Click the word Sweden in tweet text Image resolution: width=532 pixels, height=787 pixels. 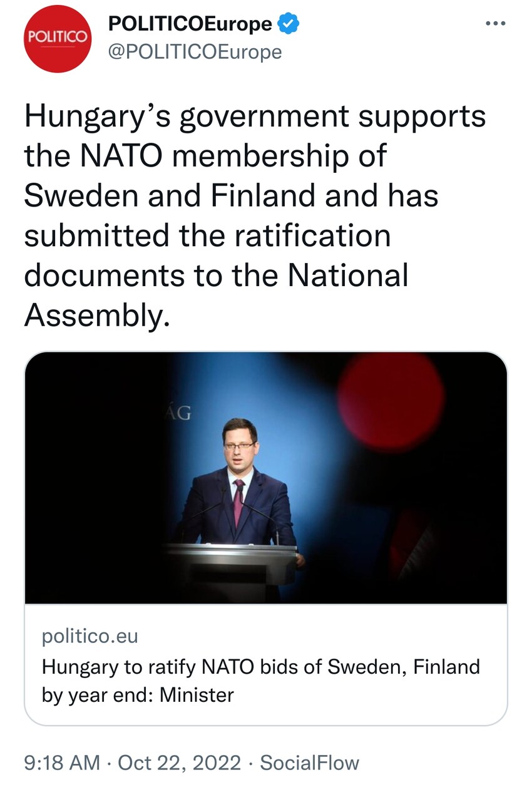click(80, 196)
